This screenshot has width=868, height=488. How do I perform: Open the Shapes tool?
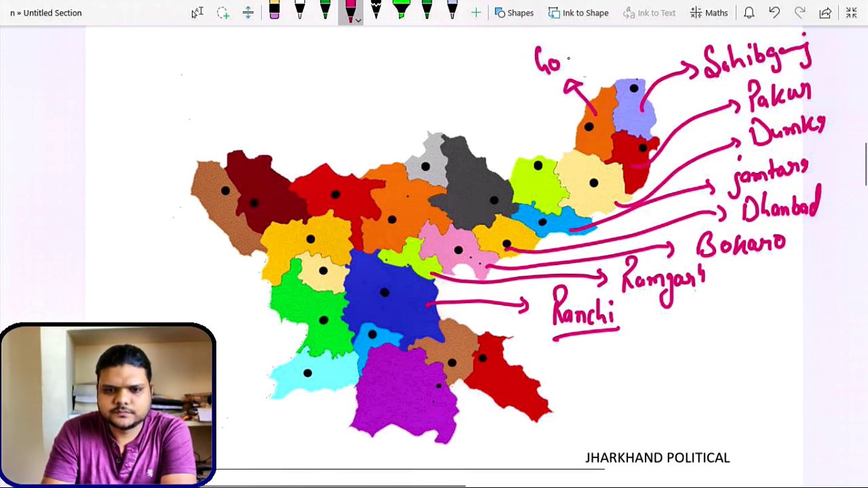click(514, 12)
